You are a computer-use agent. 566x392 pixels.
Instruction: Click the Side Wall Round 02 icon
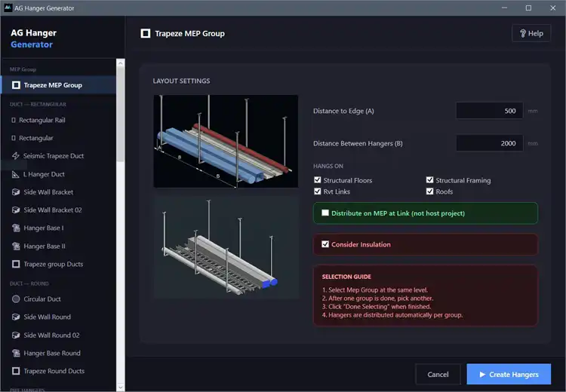[x=16, y=335]
